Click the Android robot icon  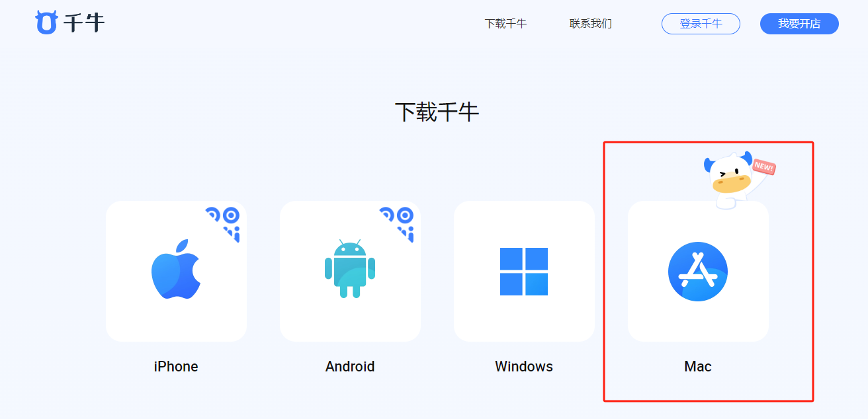coord(350,269)
